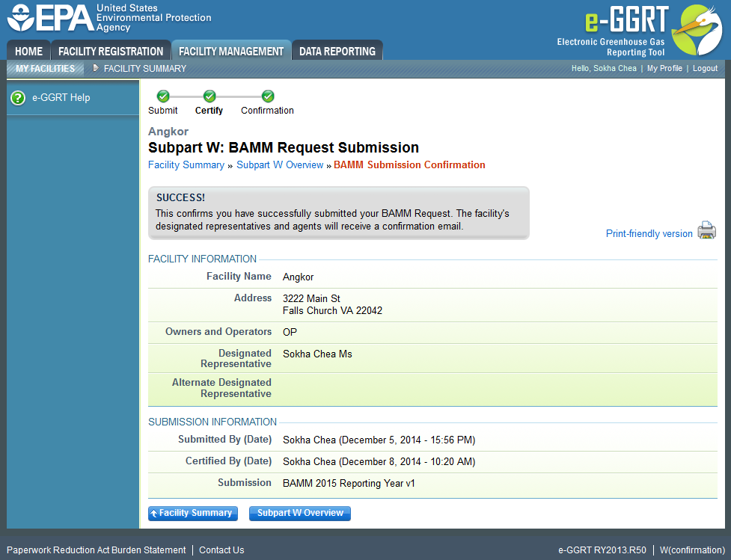The image size is (731, 560).
Task: Open e-GGRT Help via question mark icon
Action: [x=16, y=97]
